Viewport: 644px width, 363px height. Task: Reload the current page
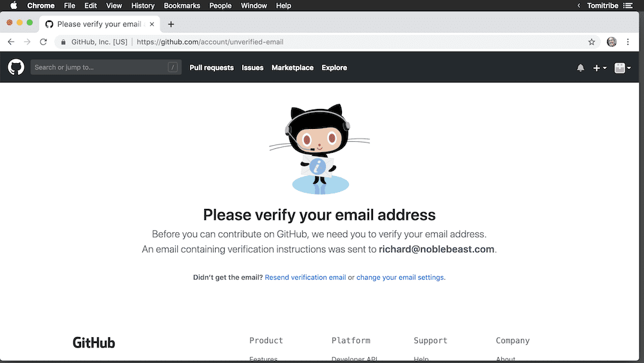tap(43, 42)
